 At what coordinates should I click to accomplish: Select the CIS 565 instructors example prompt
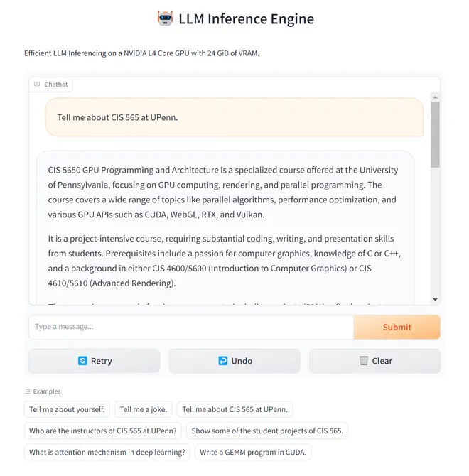click(103, 431)
